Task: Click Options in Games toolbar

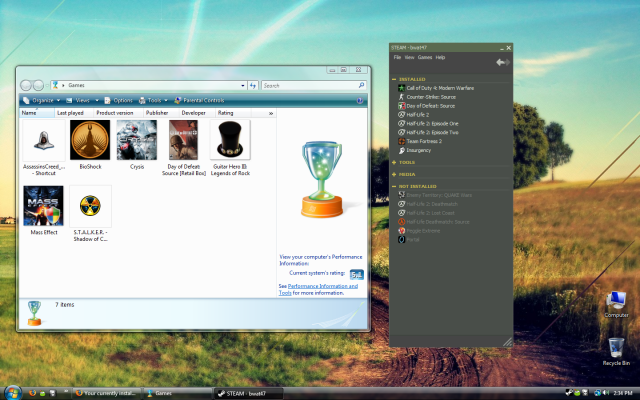Action: 118,100
